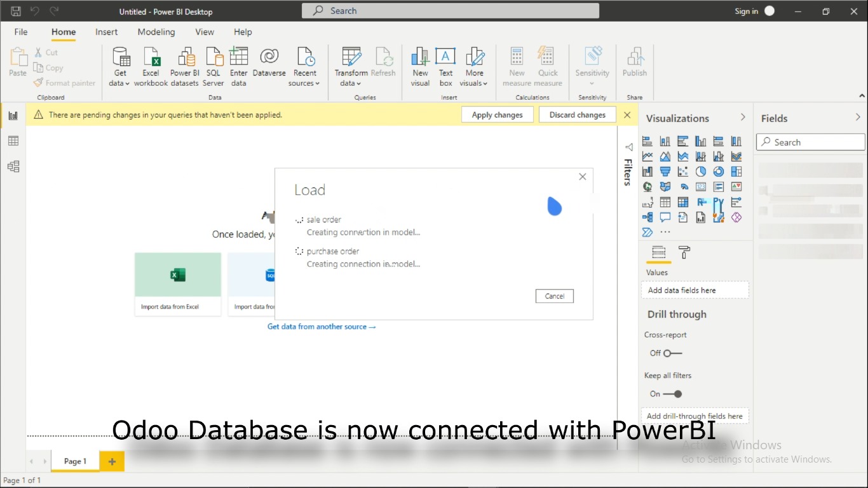Screen dimensions: 868x488
Task: Select the Q&A speech bubble visual
Action: pyautogui.click(x=665, y=217)
